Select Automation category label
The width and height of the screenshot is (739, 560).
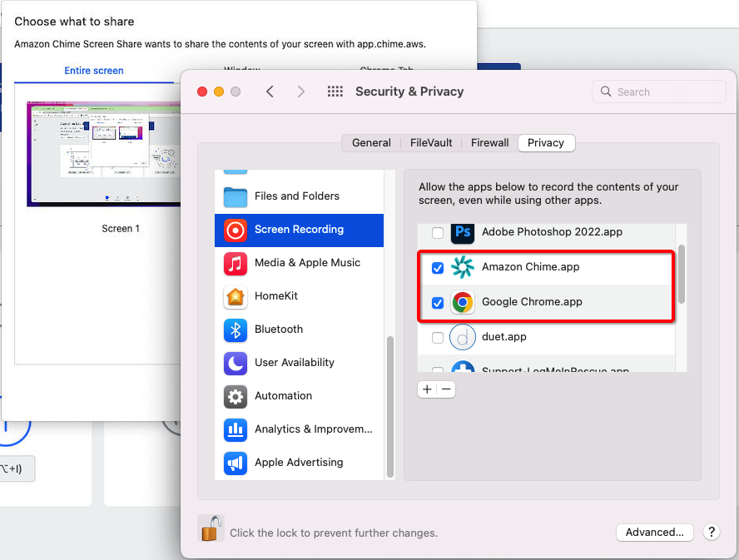tap(283, 396)
